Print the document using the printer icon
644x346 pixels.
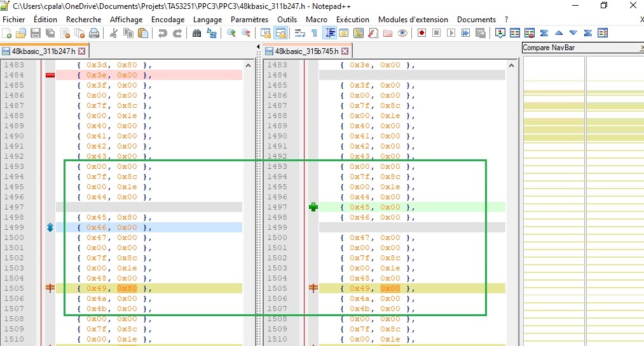(x=94, y=33)
